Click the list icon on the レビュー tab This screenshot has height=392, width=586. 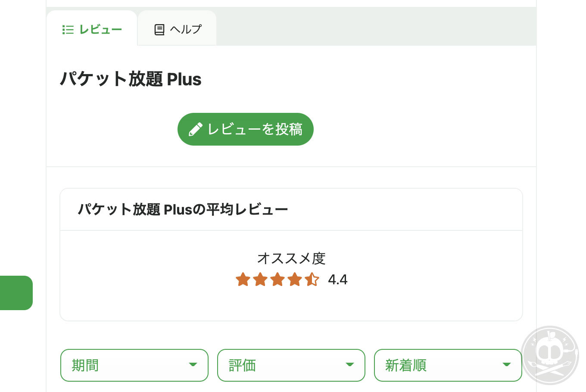tap(68, 30)
